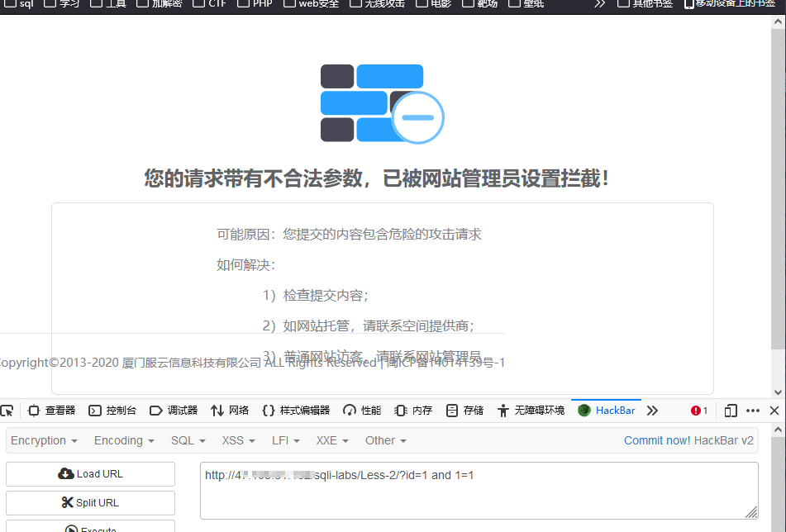Click the red error count indicator
The image size is (786, 532).
[698, 411]
